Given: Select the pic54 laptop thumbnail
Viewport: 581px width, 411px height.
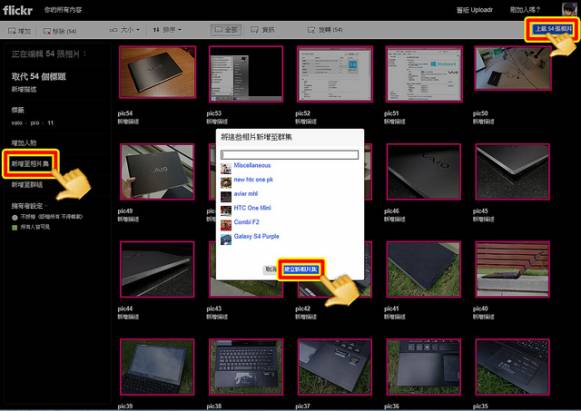Looking at the screenshot, I should [157, 72].
